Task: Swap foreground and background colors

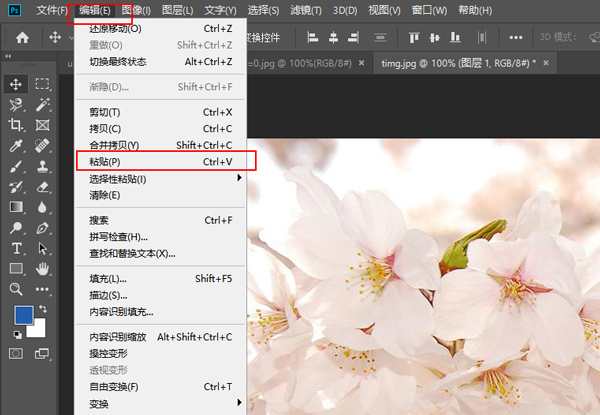Action: [42, 309]
